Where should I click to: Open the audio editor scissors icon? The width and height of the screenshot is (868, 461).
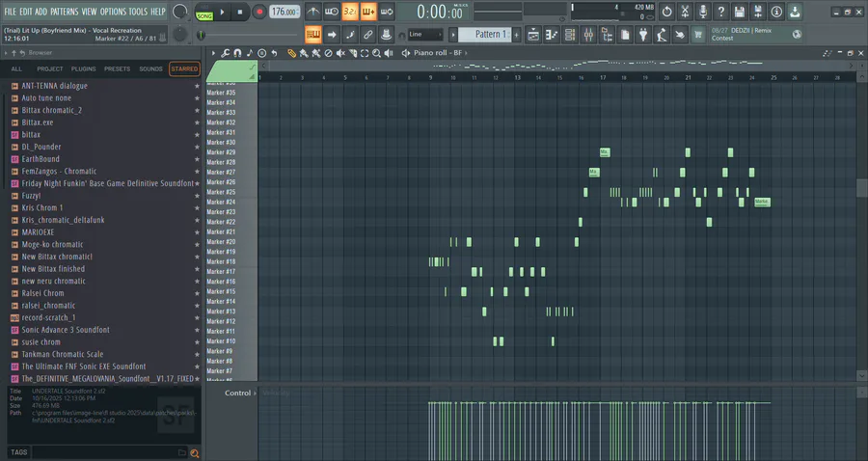[x=685, y=12]
